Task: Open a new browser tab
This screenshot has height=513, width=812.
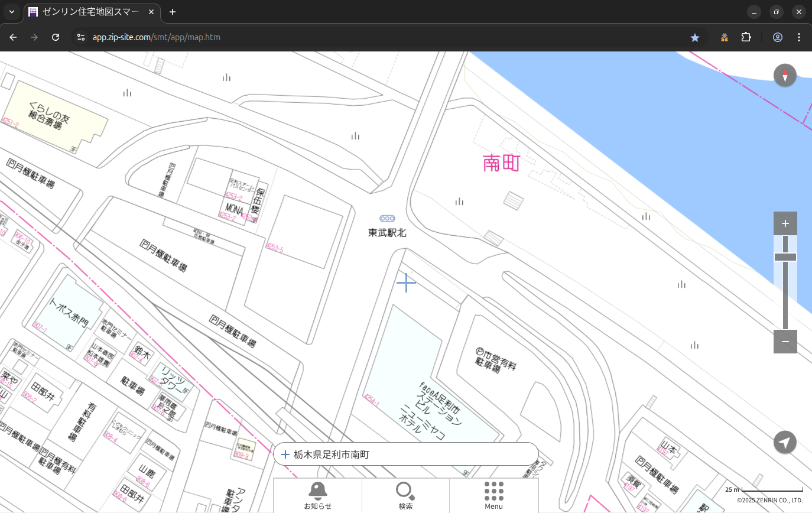Action: point(173,12)
